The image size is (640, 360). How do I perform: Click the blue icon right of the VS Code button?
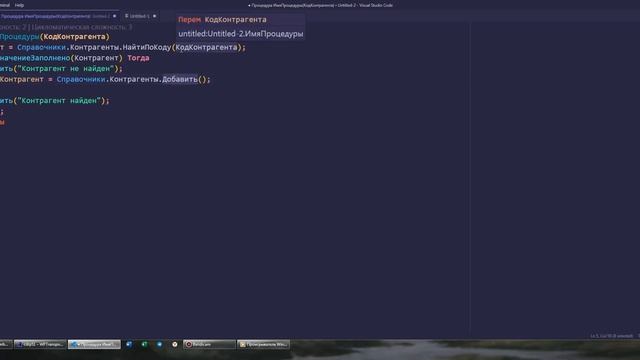pyautogui.click(x=129, y=344)
